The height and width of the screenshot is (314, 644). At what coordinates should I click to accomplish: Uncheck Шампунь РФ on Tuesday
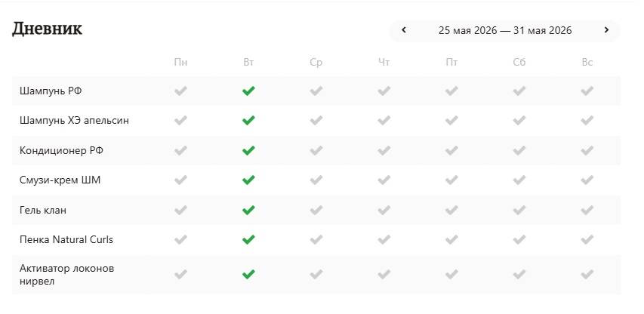pos(248,91)
